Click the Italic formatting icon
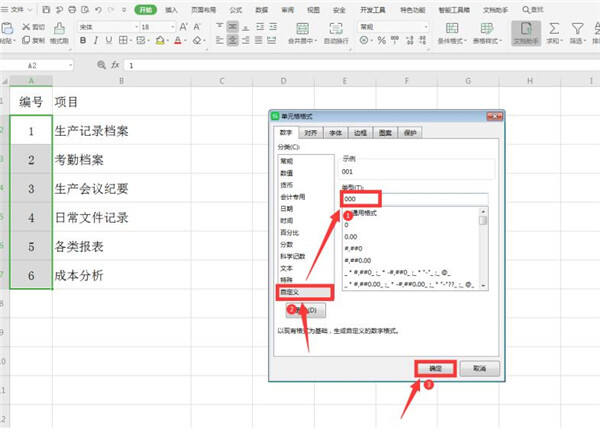 [96, 42]
